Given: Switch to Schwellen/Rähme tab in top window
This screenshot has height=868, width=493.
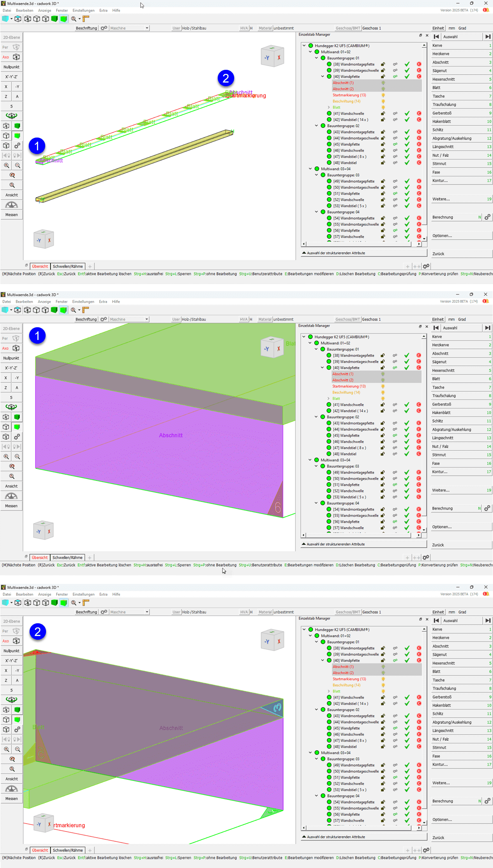Looking at the screenshot, I should [x=68, y=266].
